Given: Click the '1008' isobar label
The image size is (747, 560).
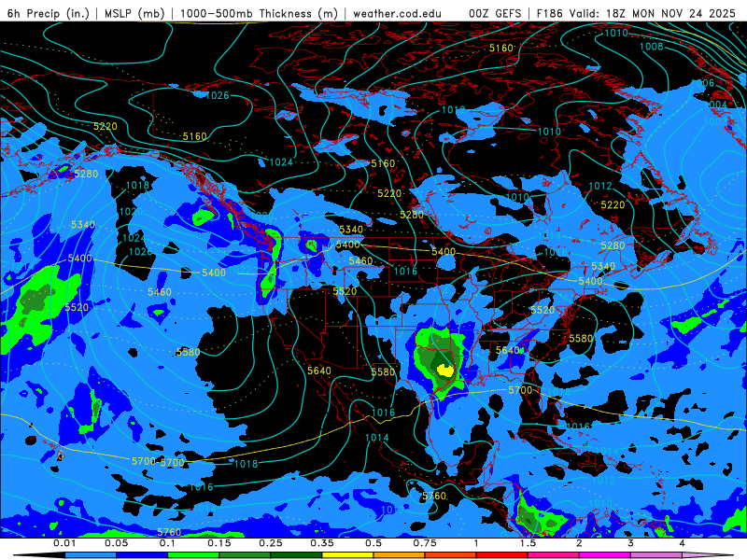Looking at the screenshot, I should pyautogui.click(x=651, y=46).
